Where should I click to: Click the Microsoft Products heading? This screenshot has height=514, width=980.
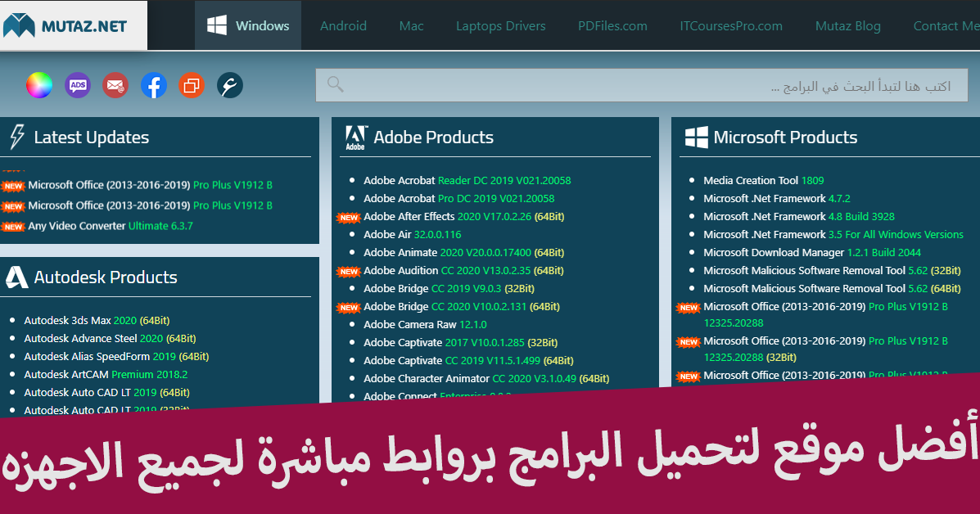coord(785,138)
